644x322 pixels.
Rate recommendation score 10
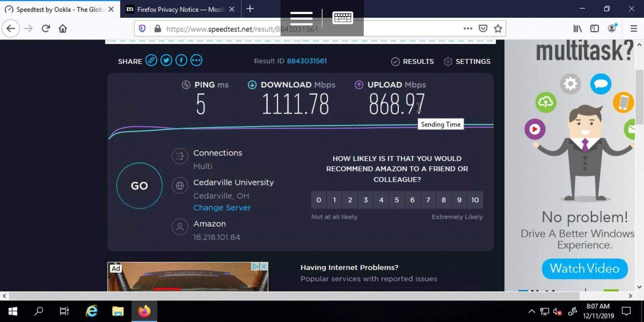coord(475,200)
